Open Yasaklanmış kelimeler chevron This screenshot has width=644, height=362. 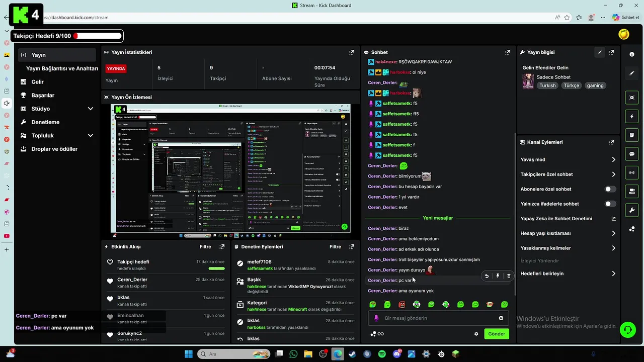[613, 248]
